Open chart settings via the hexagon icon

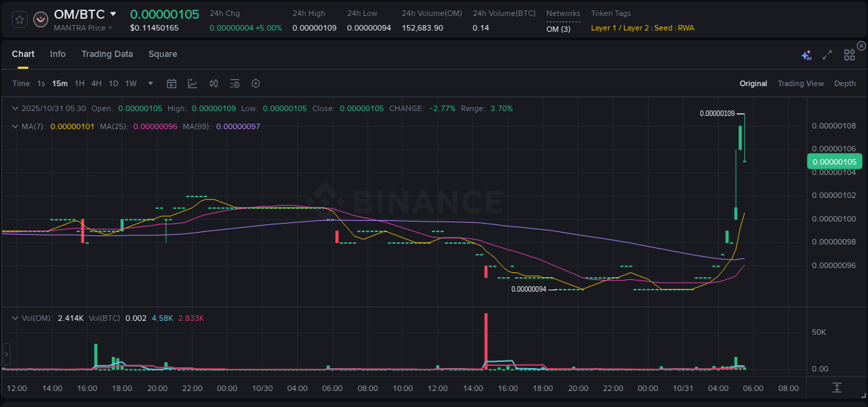[255, 83]
